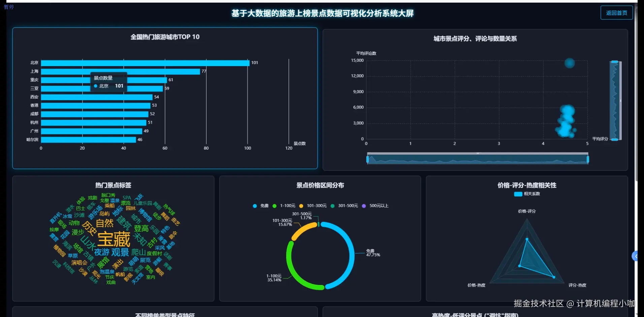Viewport: 644px width, 317px height.
Task: Click the blue 47.75% donut segment
Action: point(352,254)
